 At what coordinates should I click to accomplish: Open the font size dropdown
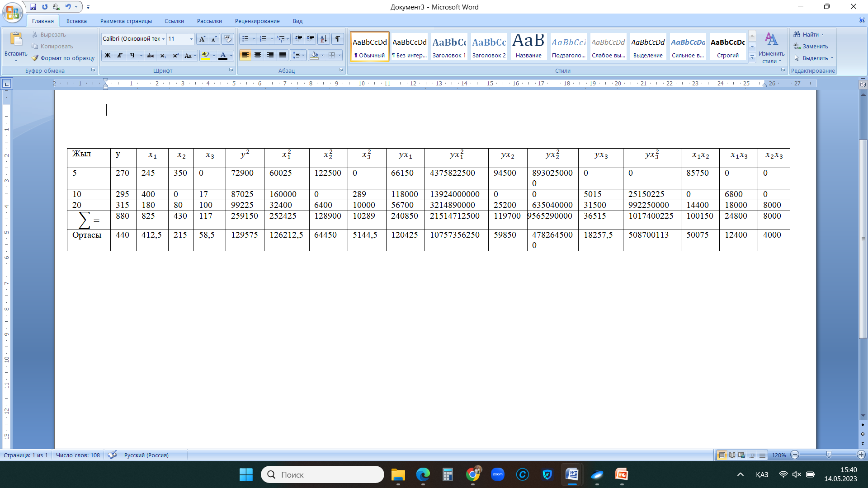(191, 39)
